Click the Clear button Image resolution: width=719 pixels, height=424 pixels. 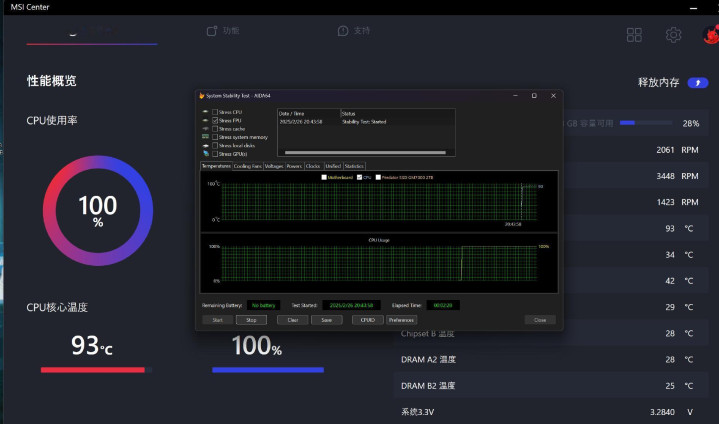[293, 320]
